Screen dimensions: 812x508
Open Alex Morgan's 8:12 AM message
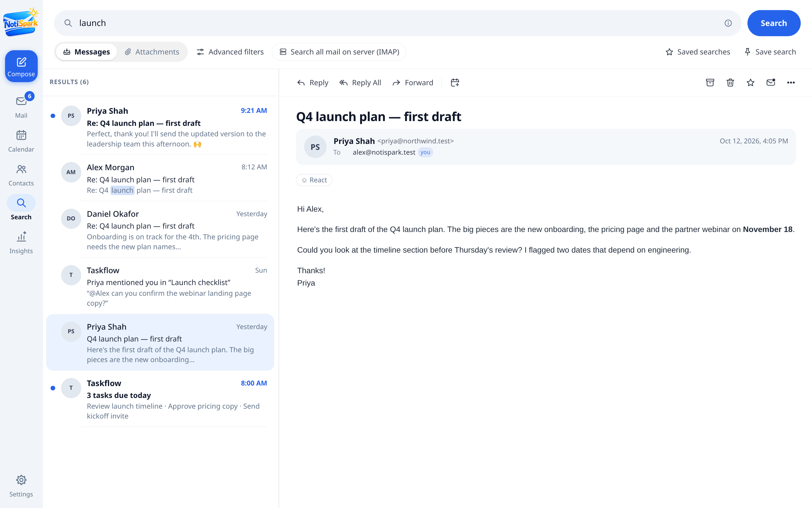click(160, 178)
